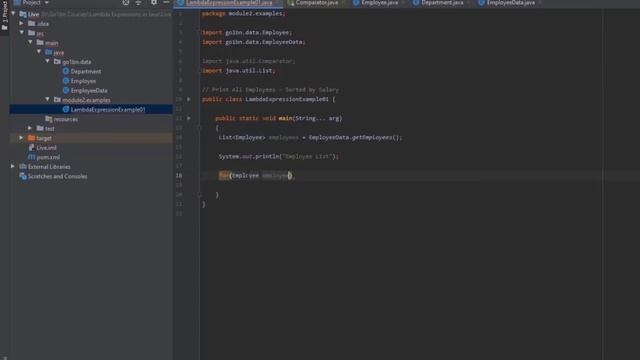Click the EmployeeData class icon in tree
This screenshot has width=640, height=360.
66,90
